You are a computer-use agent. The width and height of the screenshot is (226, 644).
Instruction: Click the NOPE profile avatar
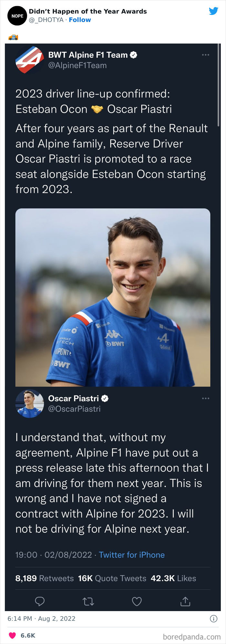17,16
